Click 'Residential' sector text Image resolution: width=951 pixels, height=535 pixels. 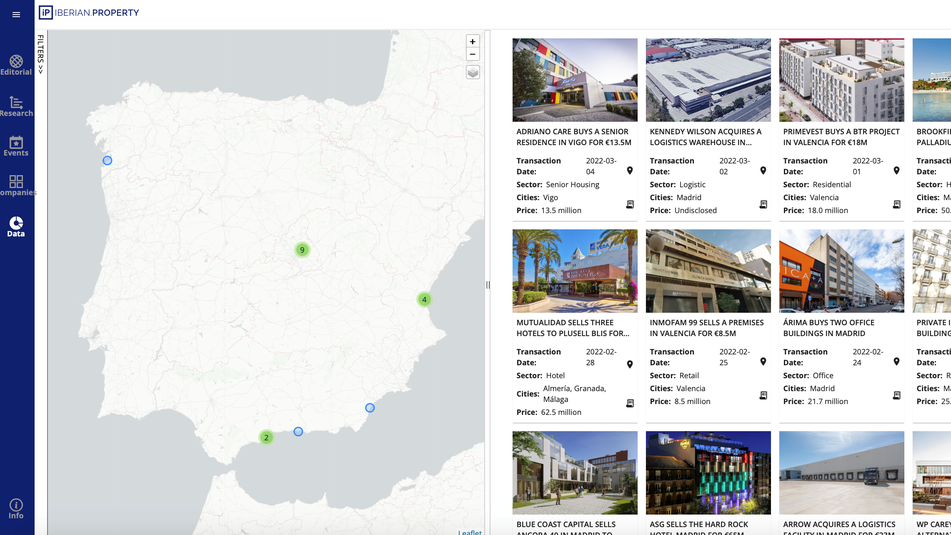pyautogui.click(x=832, y=184)
